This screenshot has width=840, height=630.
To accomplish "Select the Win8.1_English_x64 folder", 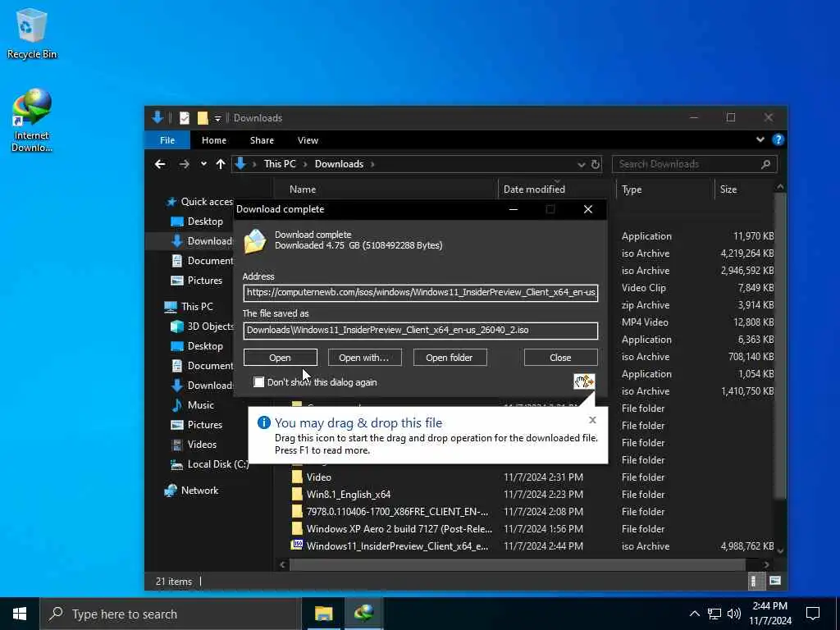I will point(348,494).
